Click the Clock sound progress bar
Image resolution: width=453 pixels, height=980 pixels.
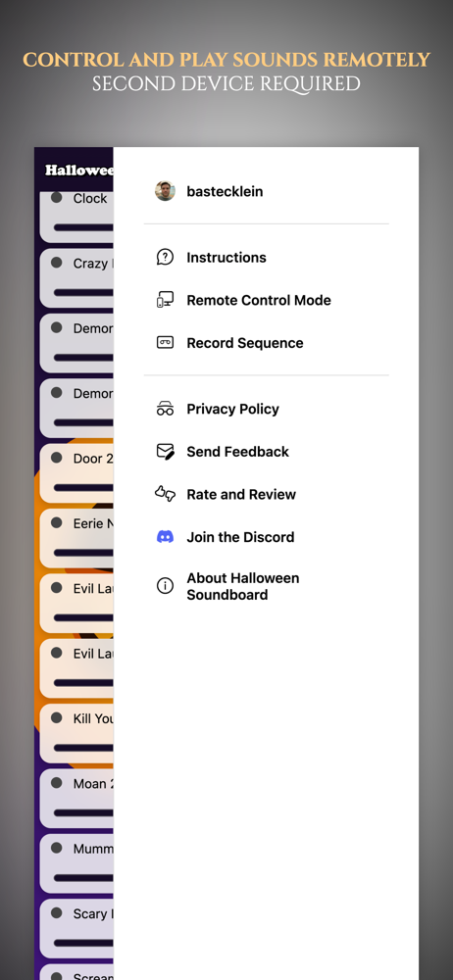tap(83, 227)
